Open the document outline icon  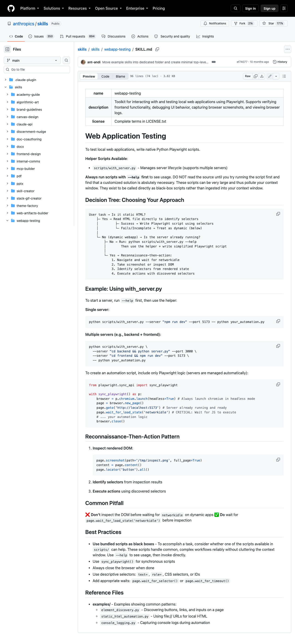284,76
